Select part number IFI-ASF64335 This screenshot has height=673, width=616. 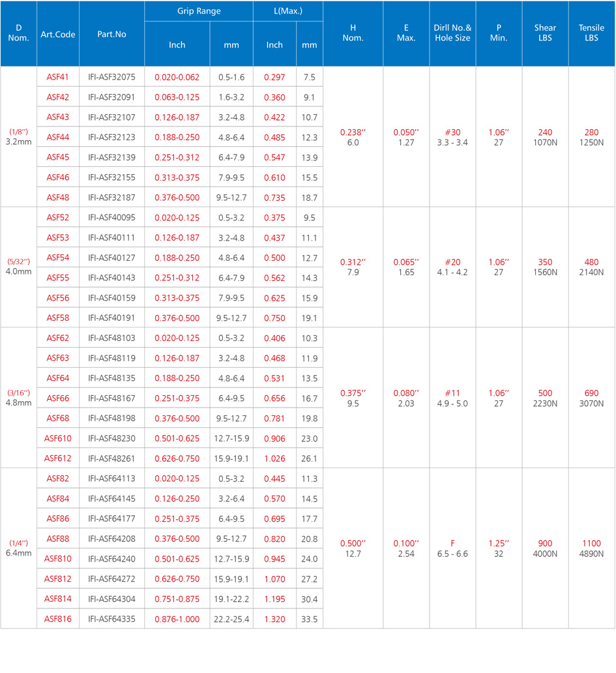pyautogui.click(x=111, y=619)
